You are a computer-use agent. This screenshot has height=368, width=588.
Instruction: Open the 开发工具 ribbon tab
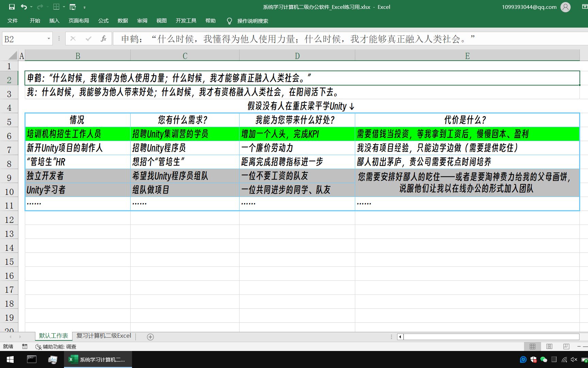[x=186, y=21]
